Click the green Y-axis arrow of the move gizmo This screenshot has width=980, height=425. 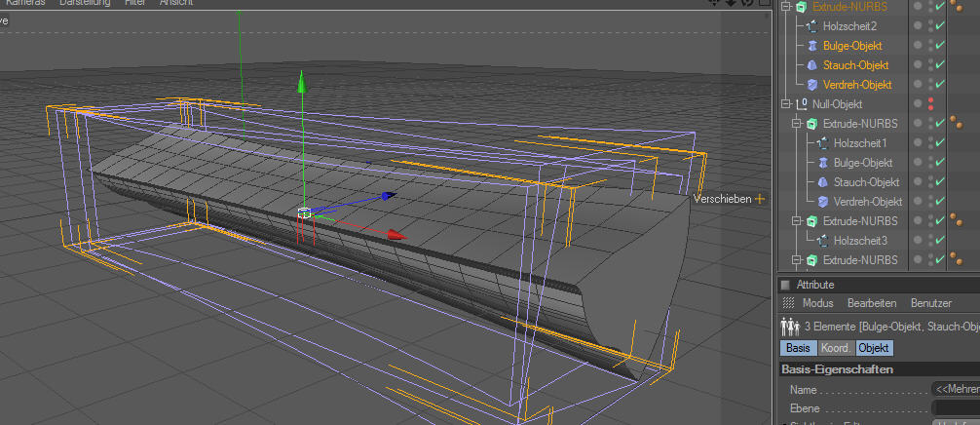point(302,82)
